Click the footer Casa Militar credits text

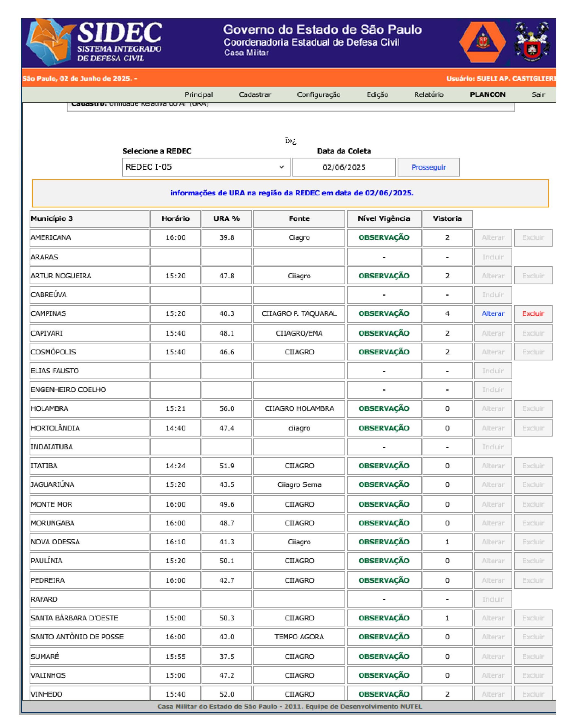tap(289, 706)
